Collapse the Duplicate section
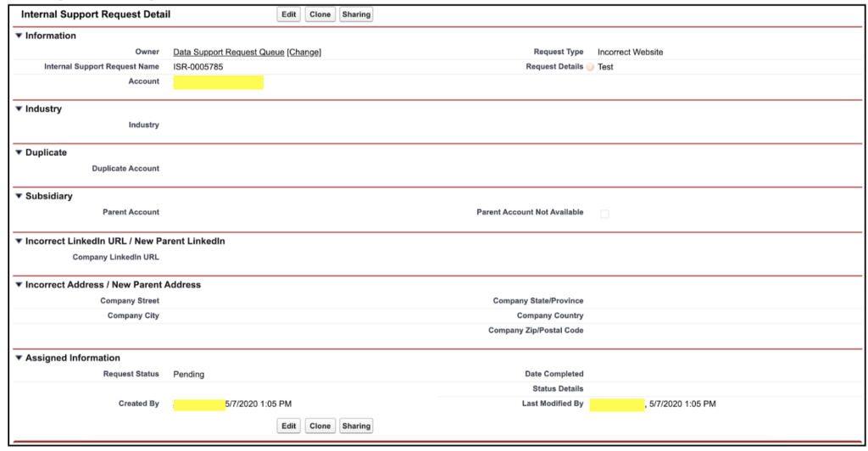This screenshot has width=868, height=451. click(x=19, y=153)
